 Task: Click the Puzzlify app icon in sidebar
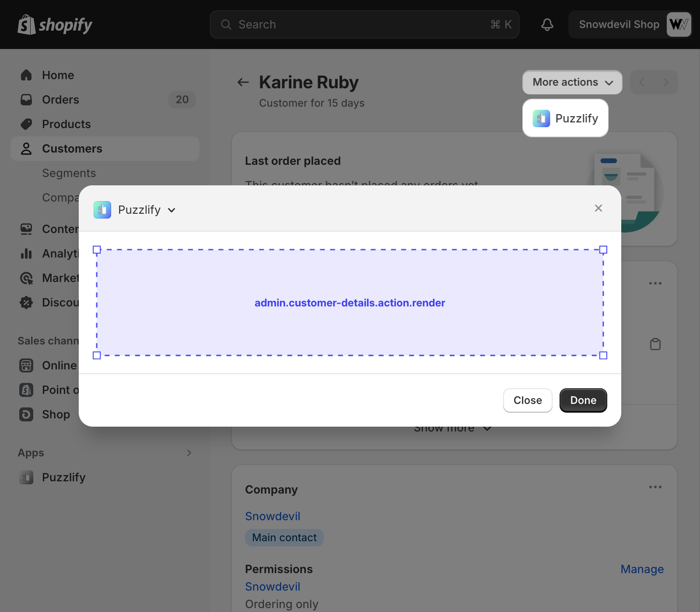coord(26,477)
